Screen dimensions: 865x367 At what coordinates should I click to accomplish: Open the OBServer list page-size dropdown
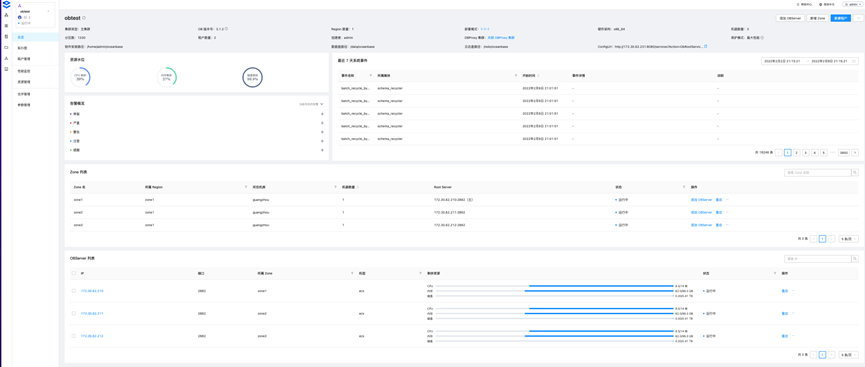848,354
